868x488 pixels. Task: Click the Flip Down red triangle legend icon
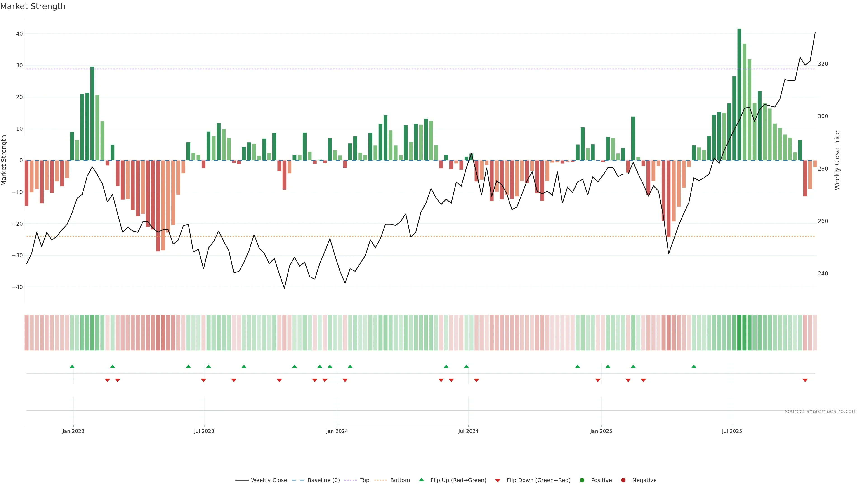click(x=498, y=481)
